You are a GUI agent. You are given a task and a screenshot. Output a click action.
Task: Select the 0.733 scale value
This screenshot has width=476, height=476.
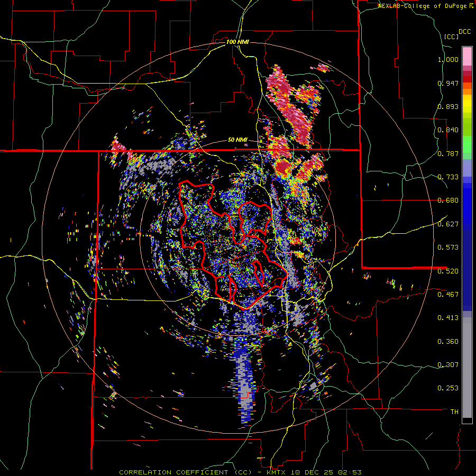[x=448, y=177]
